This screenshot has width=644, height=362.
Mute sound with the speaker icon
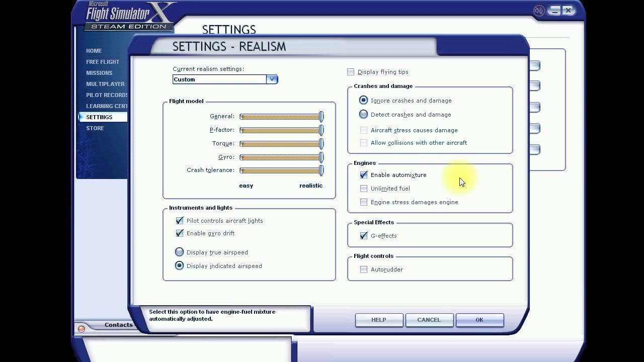tap(539, 10)
